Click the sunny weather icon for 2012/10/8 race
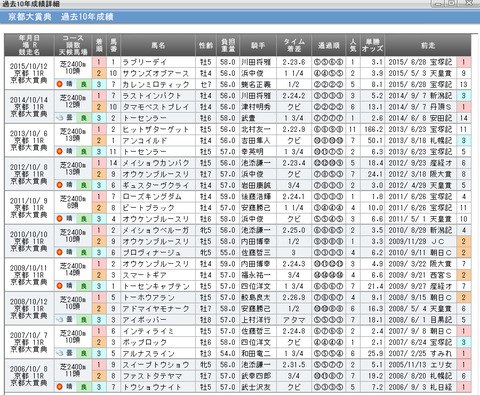 point(60,185)
